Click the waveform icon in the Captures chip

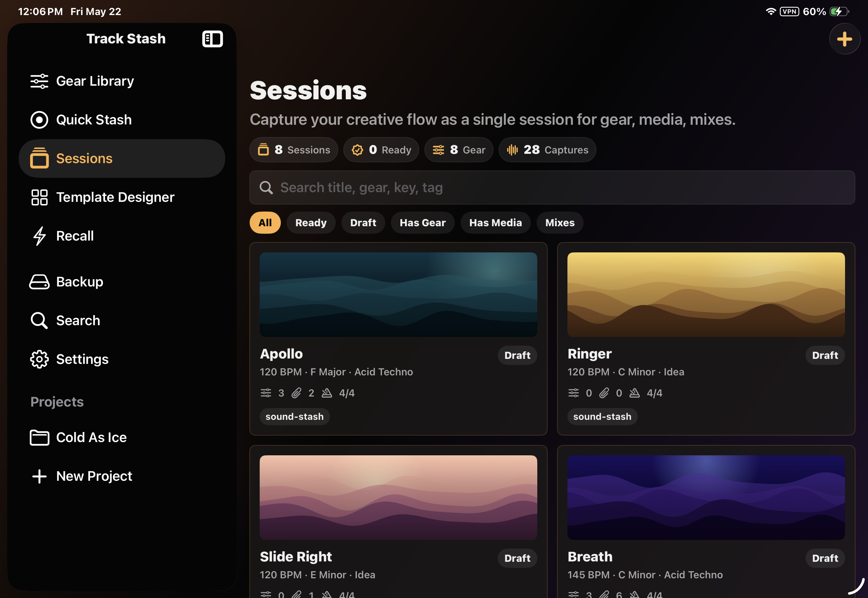512,150
